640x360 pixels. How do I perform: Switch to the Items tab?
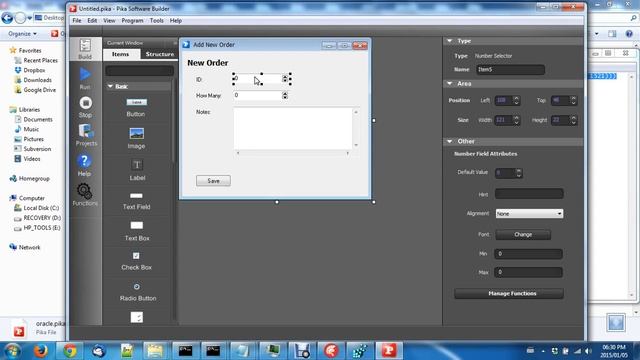point(120,54)
